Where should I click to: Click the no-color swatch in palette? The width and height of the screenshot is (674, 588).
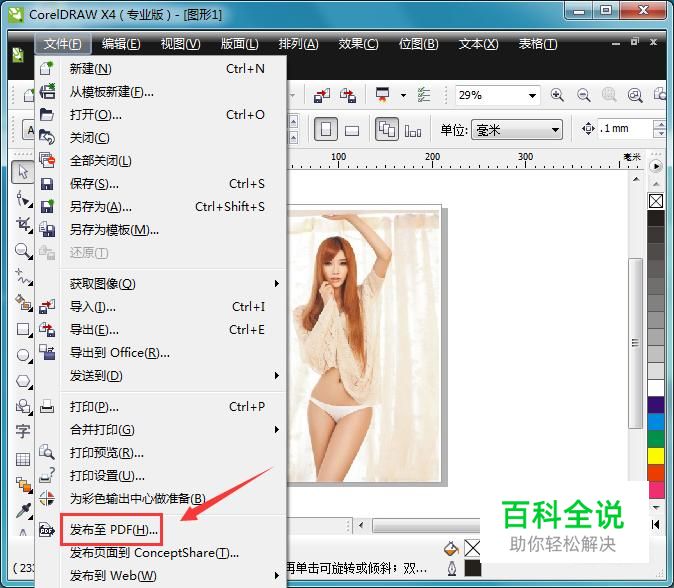coord(656,201)
